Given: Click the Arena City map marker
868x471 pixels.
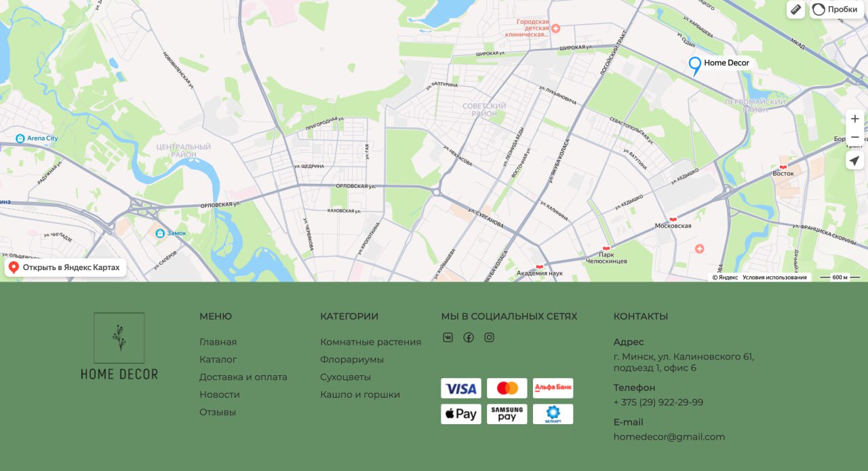Looking at the screenshot, I should [20, 138].
